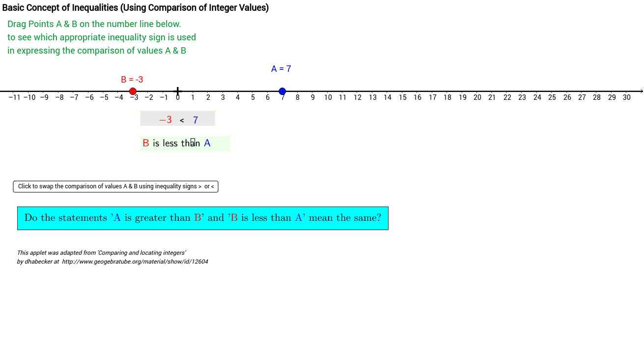Select the blue point A on number line
Image resolution: width=644 pixels, height=359 pixels.
click(x=282, y=91)
